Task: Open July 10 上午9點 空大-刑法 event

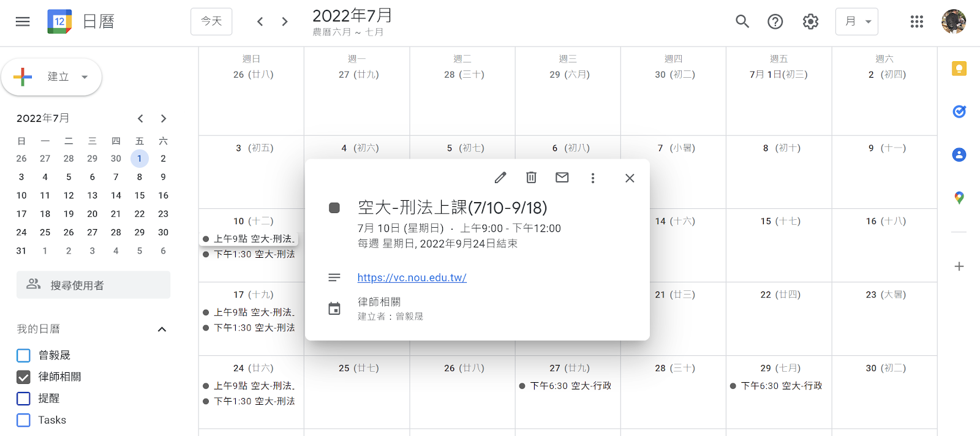Action: point(250,239)
